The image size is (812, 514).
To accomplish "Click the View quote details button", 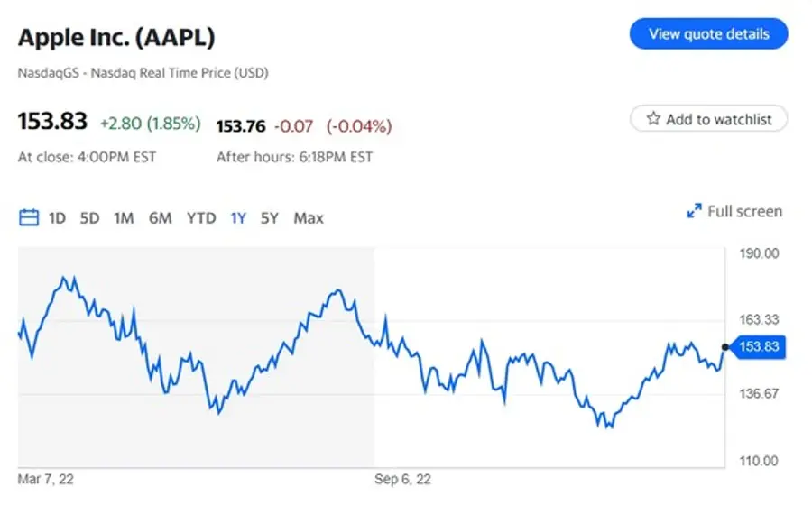I will point(708,34).
